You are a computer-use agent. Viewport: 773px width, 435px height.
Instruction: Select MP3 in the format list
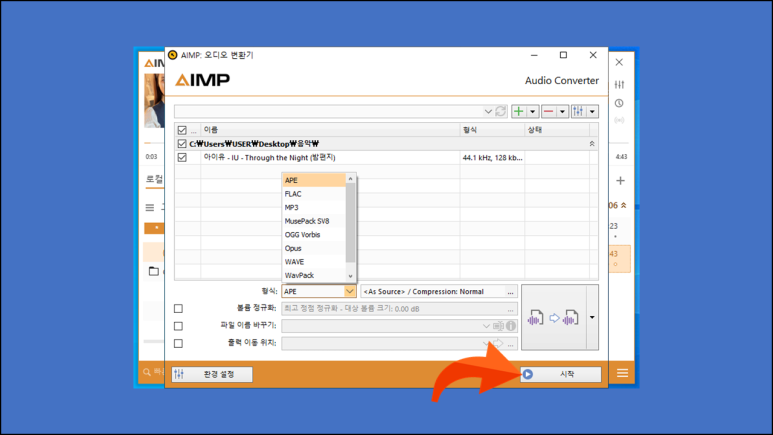coord(314,208)
